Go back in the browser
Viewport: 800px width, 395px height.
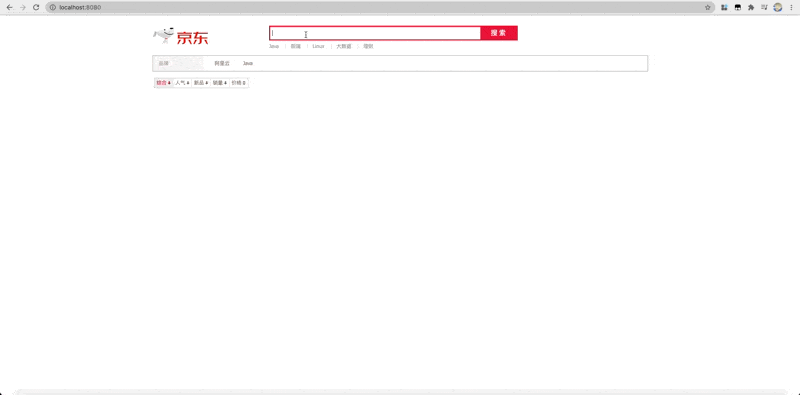click(x=9, y=8)
